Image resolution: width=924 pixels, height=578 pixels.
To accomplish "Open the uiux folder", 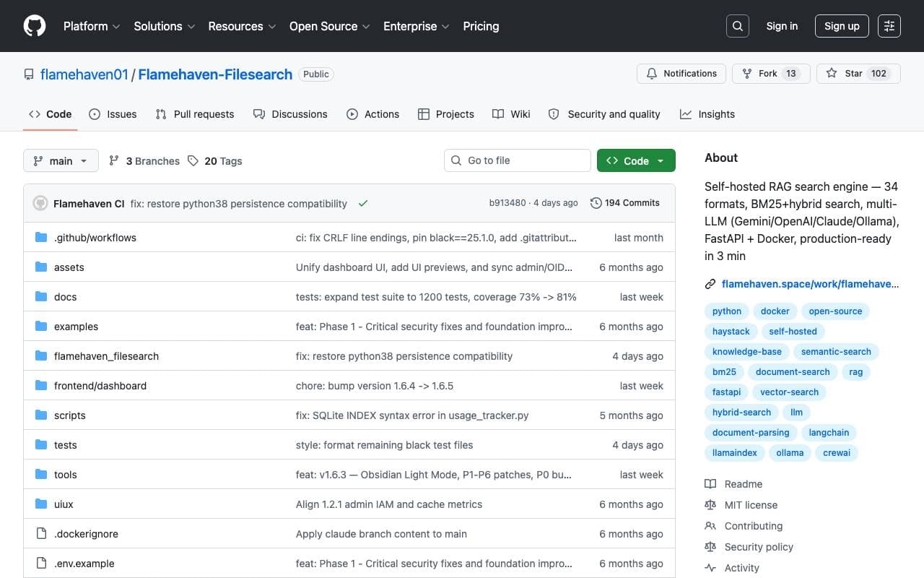I will (64, 504).
